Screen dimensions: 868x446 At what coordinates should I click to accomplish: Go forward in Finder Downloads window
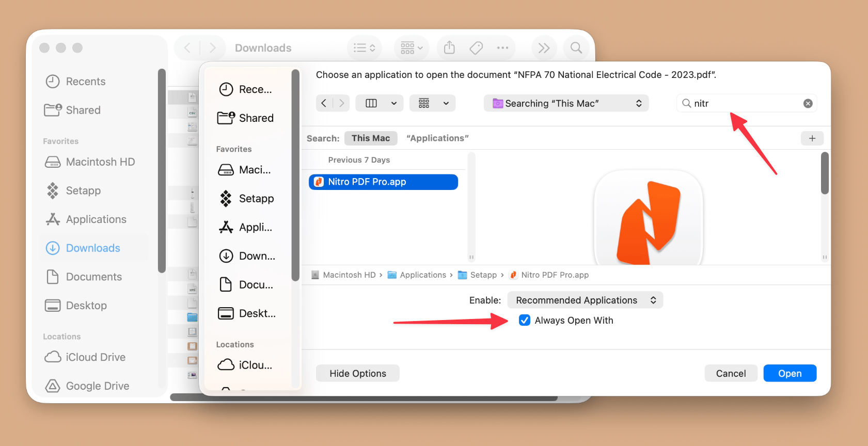click(x=212, y=48)
